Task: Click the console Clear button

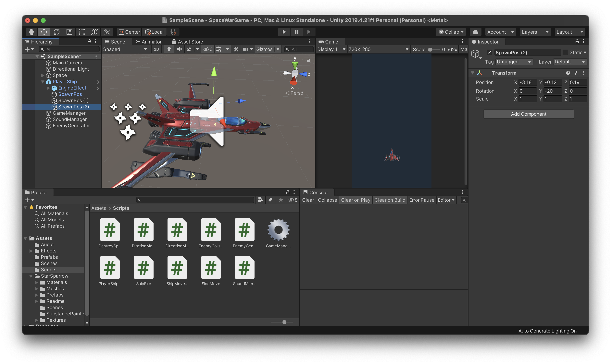Action: click(308, 200)
